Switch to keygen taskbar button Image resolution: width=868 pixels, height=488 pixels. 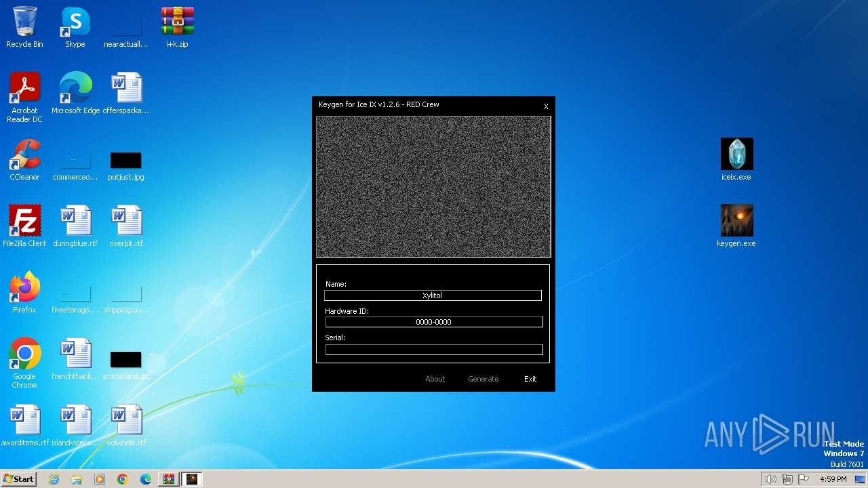click(x=192, y=479)
